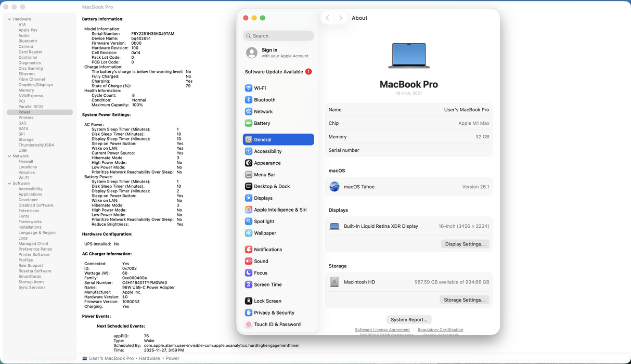
Task: Select Installations in System Information sidebar
Action: click(x=30, y=227)
